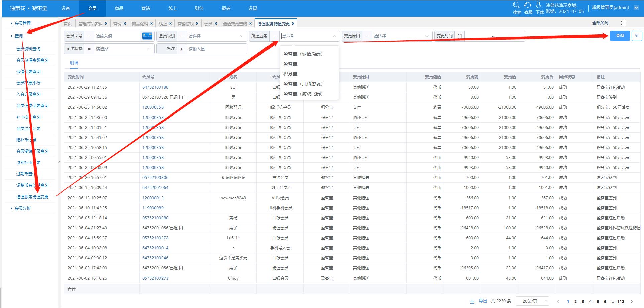Click the 会员卡号 input field
This screenshot has height=308, width=644.
point(117,36)
